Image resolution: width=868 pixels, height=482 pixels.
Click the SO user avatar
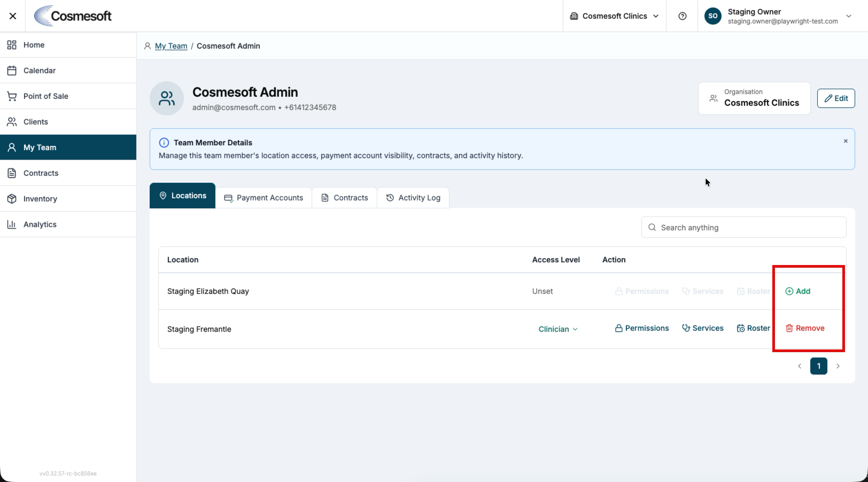click(x=713, y=16)
